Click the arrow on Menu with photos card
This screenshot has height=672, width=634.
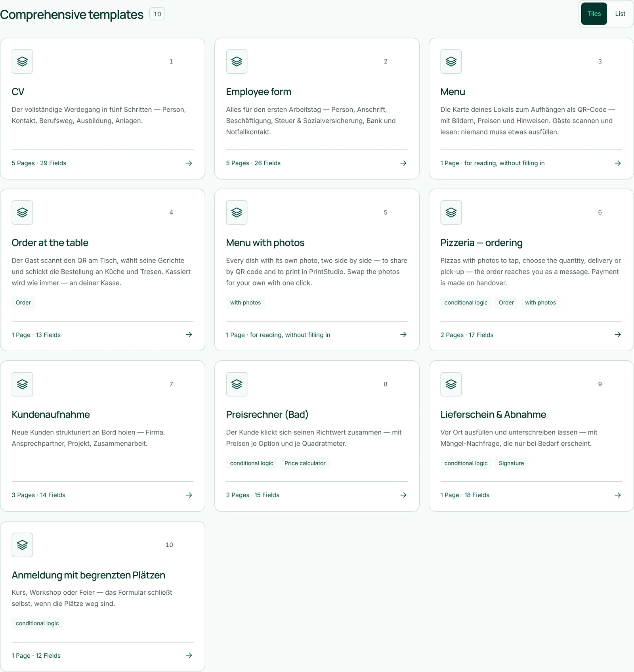[403, 335]
